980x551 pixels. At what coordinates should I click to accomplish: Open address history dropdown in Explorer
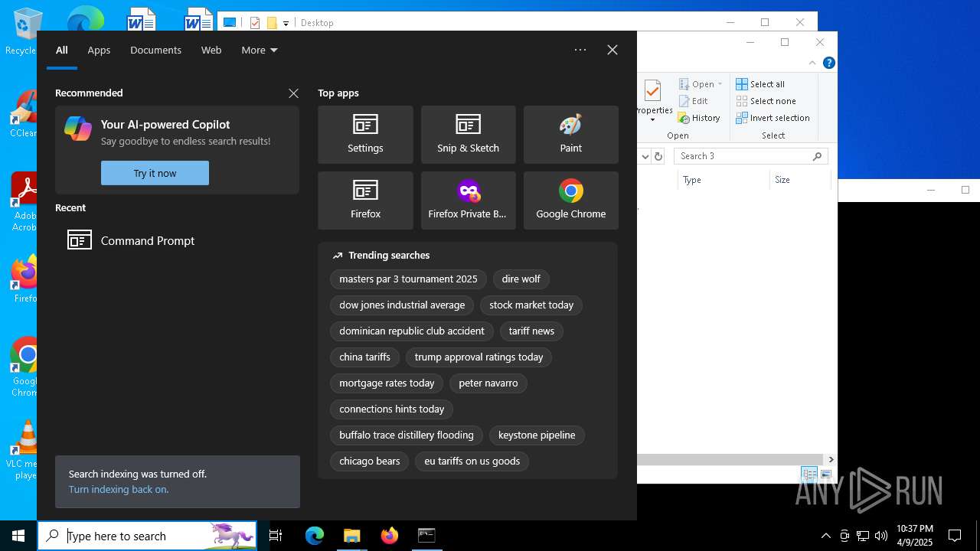click(x=645, y=156)
